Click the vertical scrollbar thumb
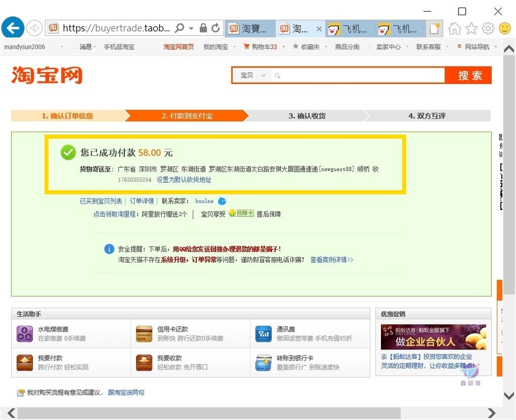This screenshot has width=516, height=420. click(509, 174)
